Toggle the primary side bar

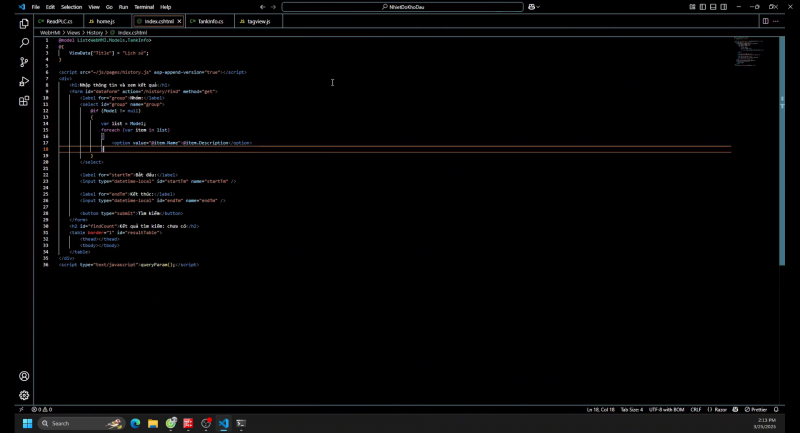tap(703, 7)
